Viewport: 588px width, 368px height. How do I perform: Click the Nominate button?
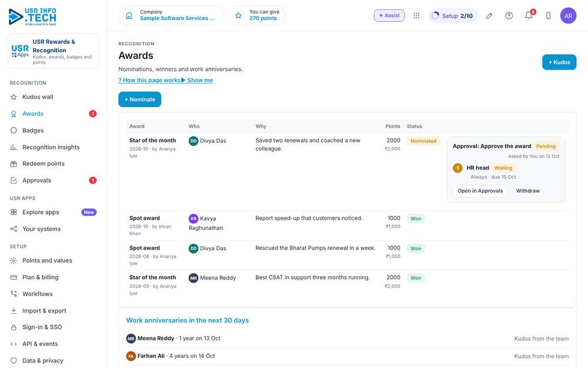[x=140, y=100]
